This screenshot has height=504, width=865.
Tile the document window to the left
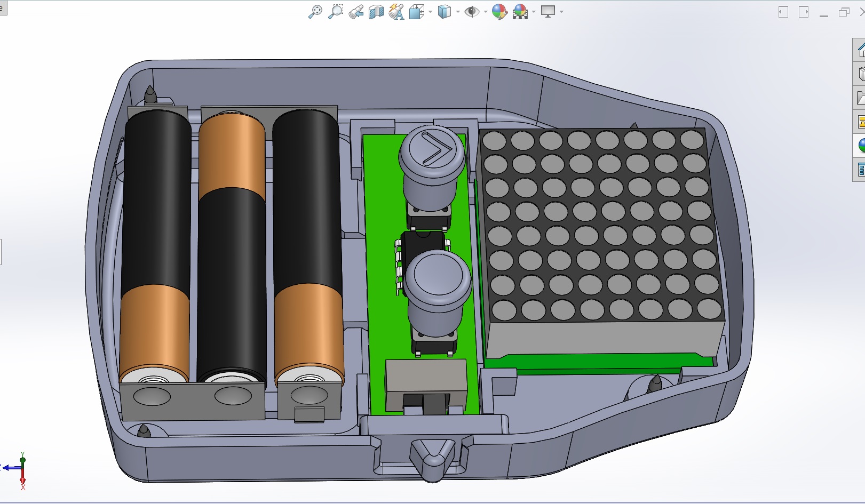coord(783,12)
